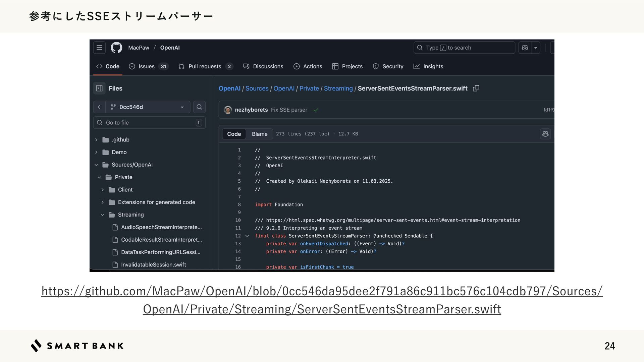
Task: Click the search files magnifier button
Action: pyautogui.click(x=199, y=107)
